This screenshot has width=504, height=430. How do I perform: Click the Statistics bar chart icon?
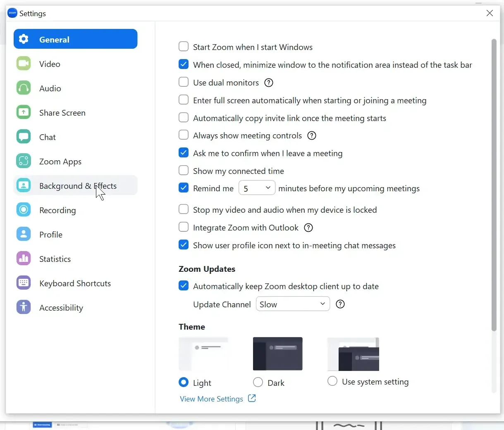click(x=24, y=259)
